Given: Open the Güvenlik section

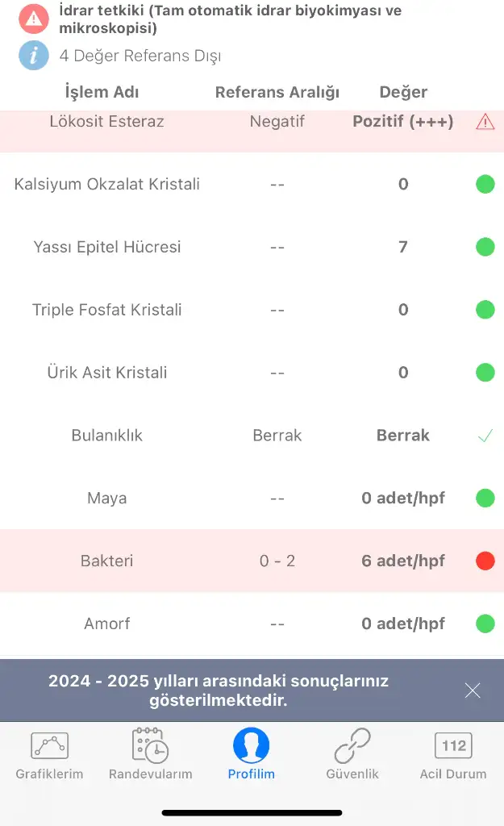Looking at the screenshot, I should tap(352, 756).
